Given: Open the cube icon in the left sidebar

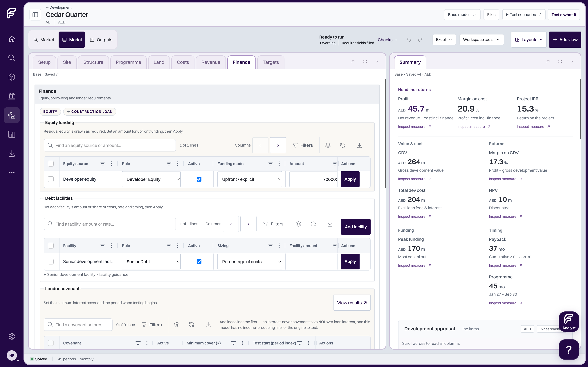Looking at the screenshot, I should [x=12, y=77].
